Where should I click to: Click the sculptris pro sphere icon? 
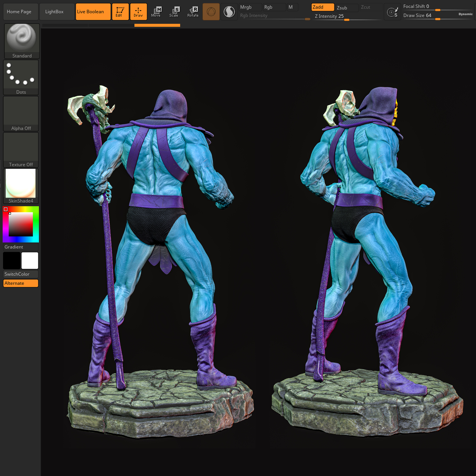point(229,12)
